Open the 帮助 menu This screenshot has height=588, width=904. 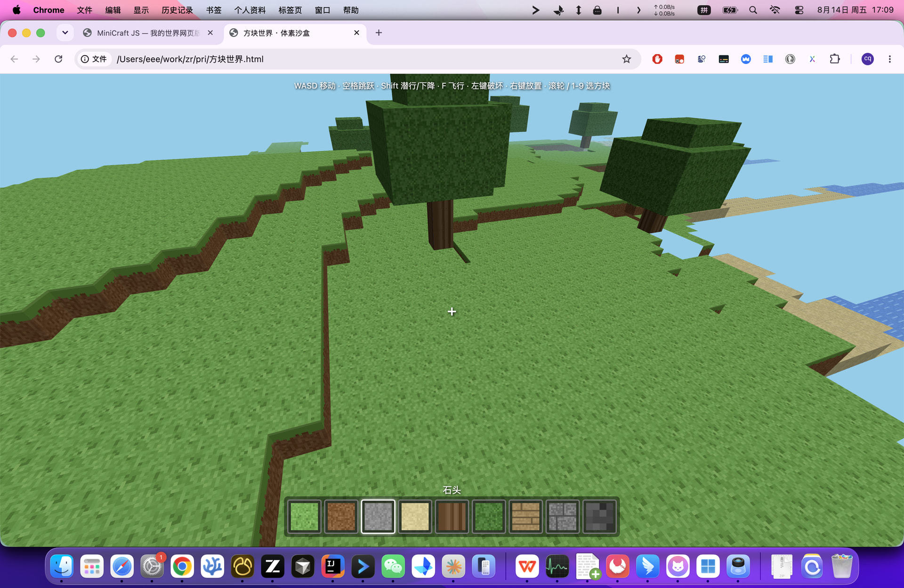tap(351, 10)
